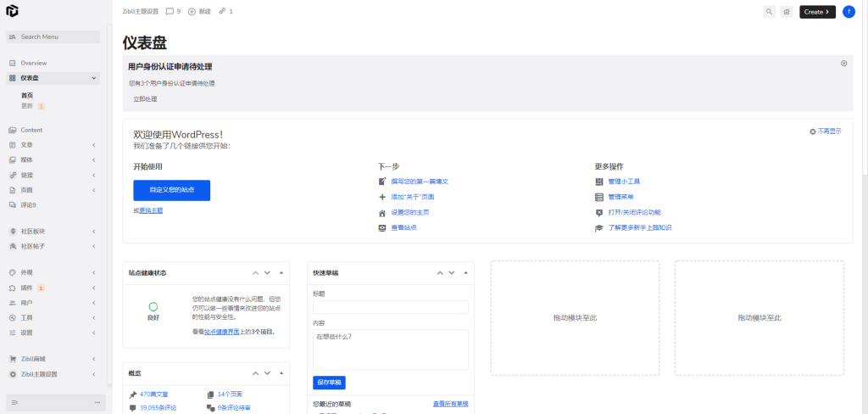Click the widgets icon beside 管理小工具
Image resolution: width=868 pixels, height=414 pixels.
[x=599, y=182]
